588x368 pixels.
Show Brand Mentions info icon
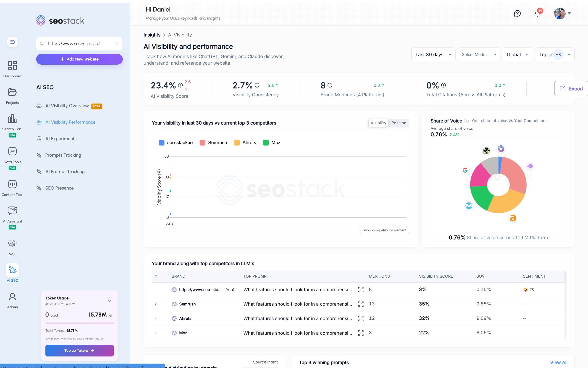pos(330,85)
